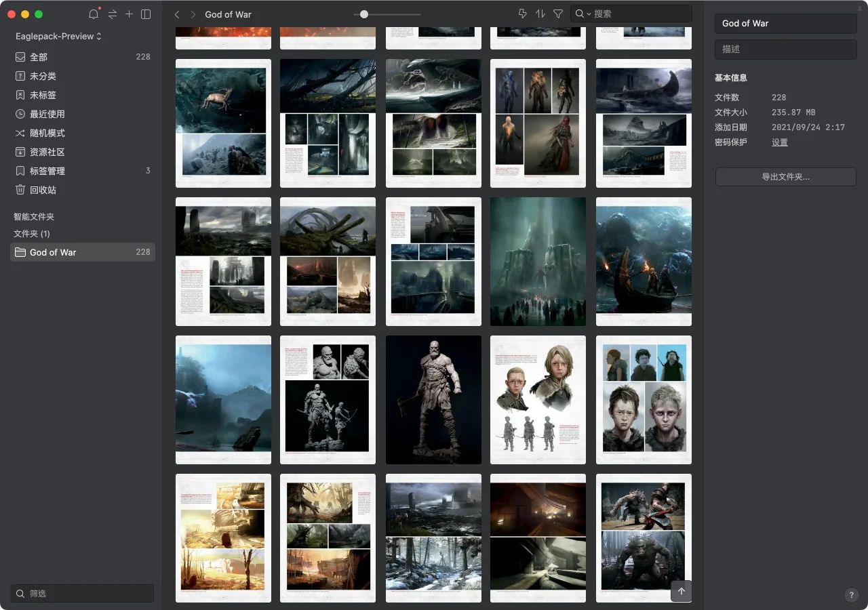Viewport: 868px width, 610px height.
Task: Click the 导出文件夹... button
Action: click(786, 177)
